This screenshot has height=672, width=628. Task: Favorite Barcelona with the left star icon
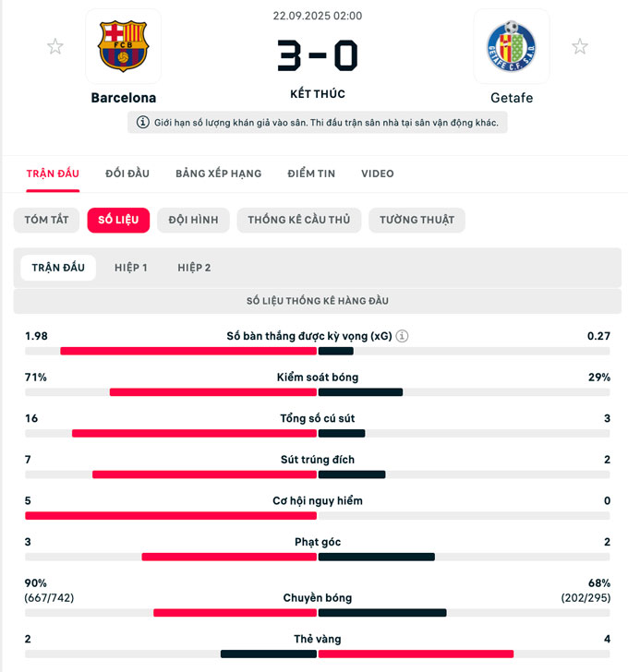coord(55,47)
